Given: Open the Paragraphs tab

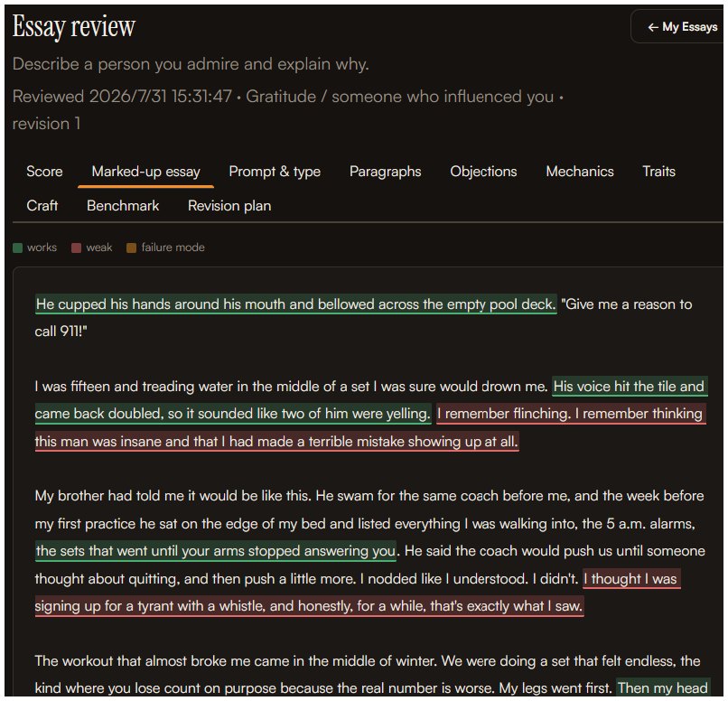Looking at the screenshot, I should [x=386, y=172].
